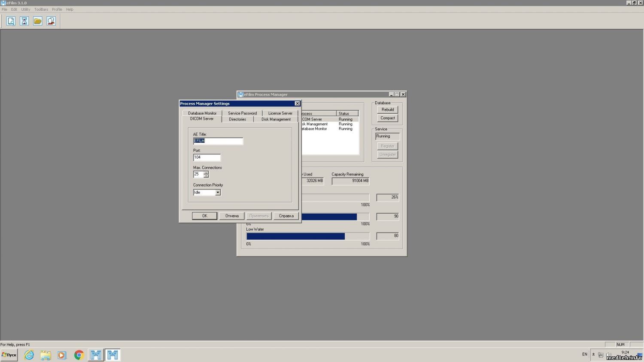Click the search document toolbar icon

(11, 21)
